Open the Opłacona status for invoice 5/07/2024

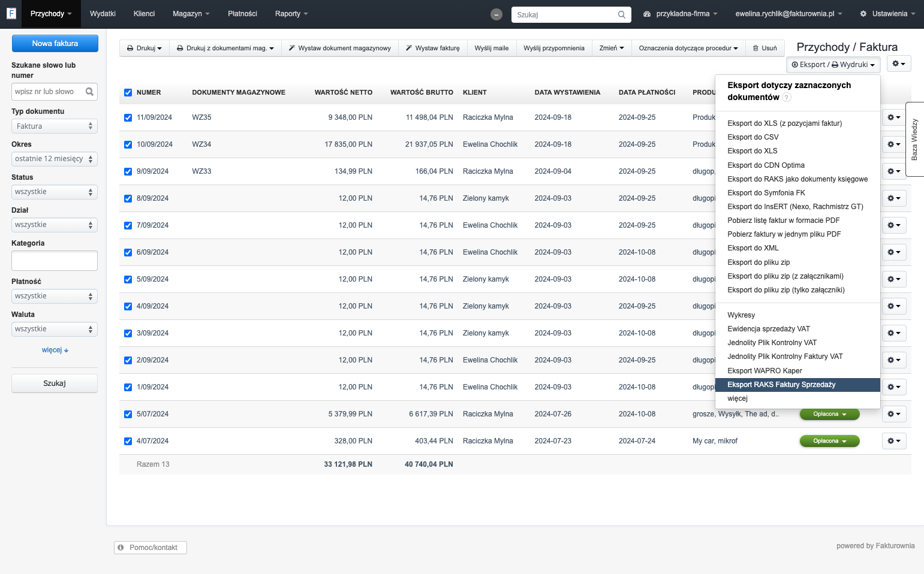pyautogui.click(x=830, y=414)
